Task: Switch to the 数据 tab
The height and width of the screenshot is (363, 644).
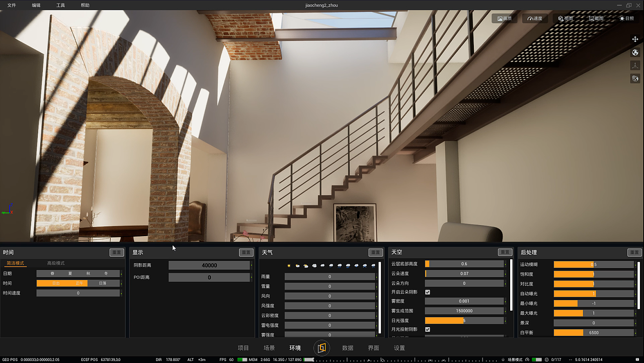Action: point(348,348)
